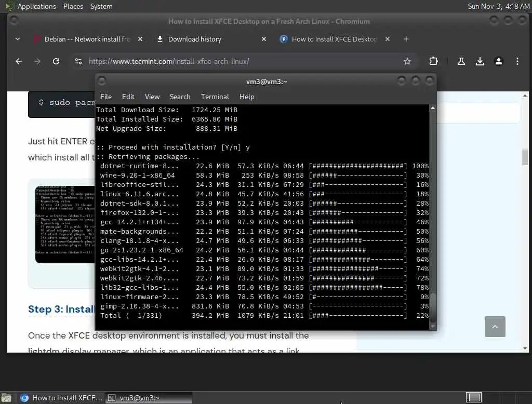Open the System menu in top panel

101,6
